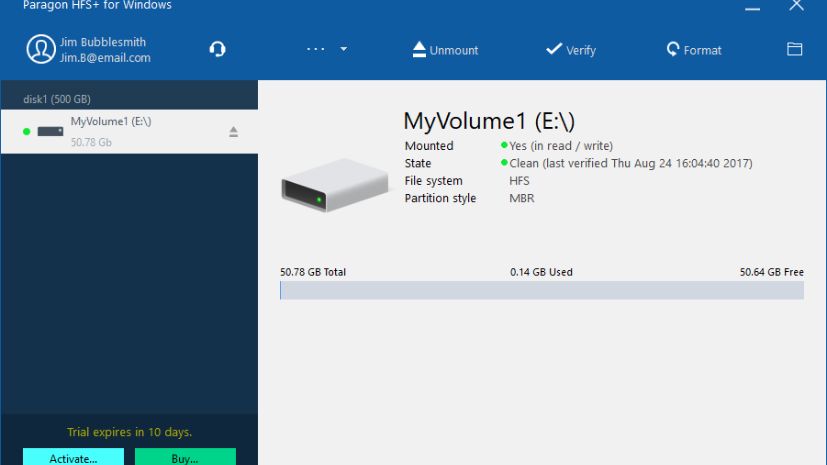Click the green status dot beside MyVolume1

pos(26,131)
